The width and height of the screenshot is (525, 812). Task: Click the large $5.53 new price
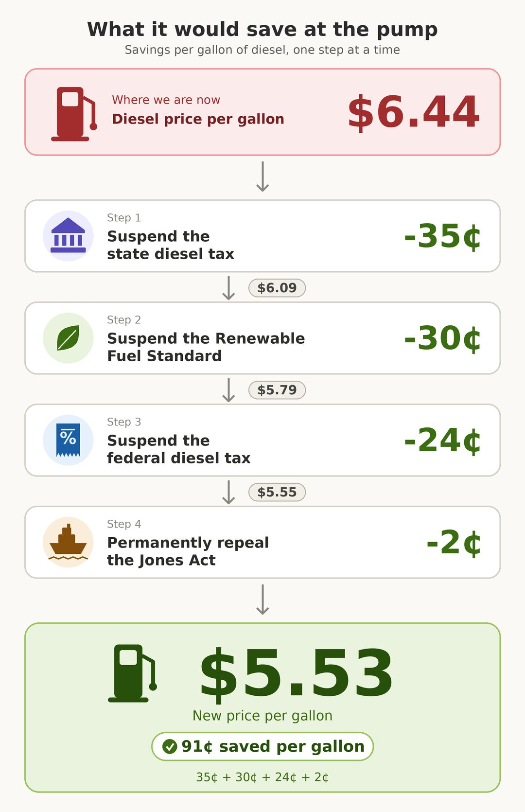pyautogui.click(x=296, y=674)
